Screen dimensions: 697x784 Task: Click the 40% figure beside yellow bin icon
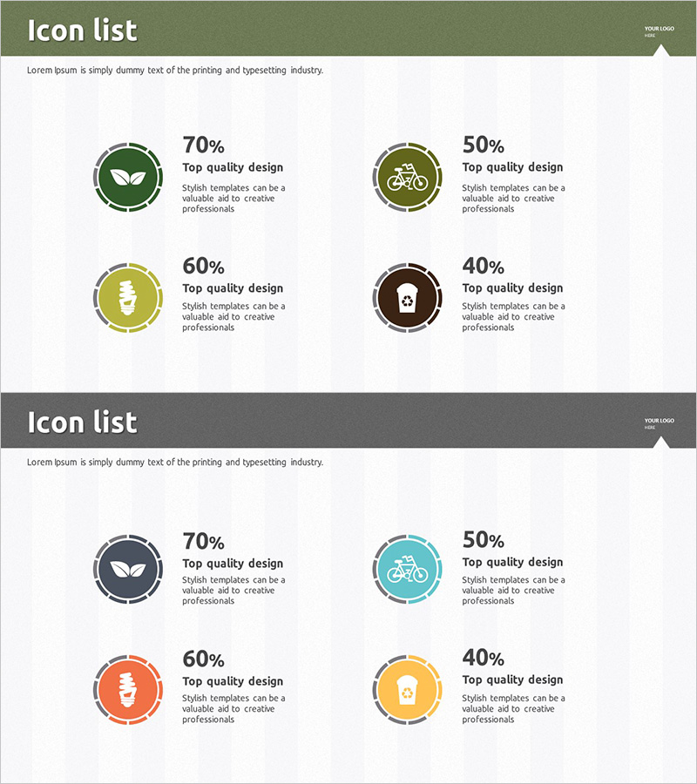483,658
